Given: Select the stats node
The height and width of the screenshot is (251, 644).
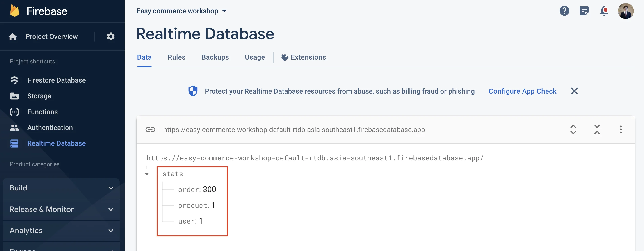Looking at the screenshot, I should point(173,174).
